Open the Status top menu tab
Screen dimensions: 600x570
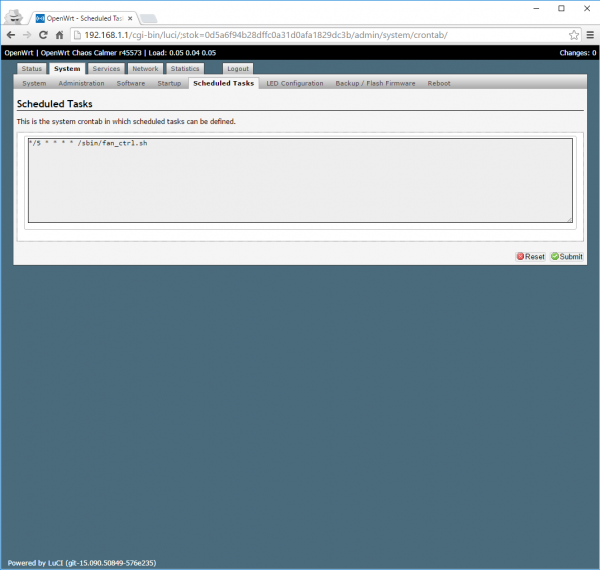click(x=32, y=69)
